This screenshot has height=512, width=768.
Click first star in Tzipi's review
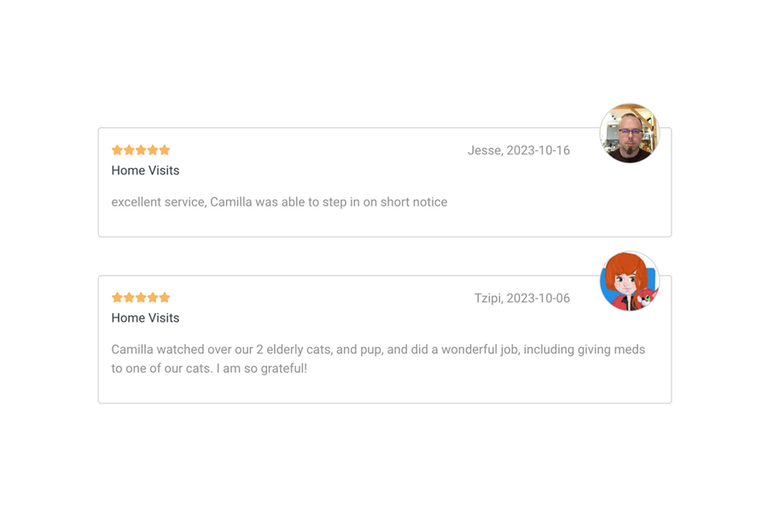click(117, 297)
